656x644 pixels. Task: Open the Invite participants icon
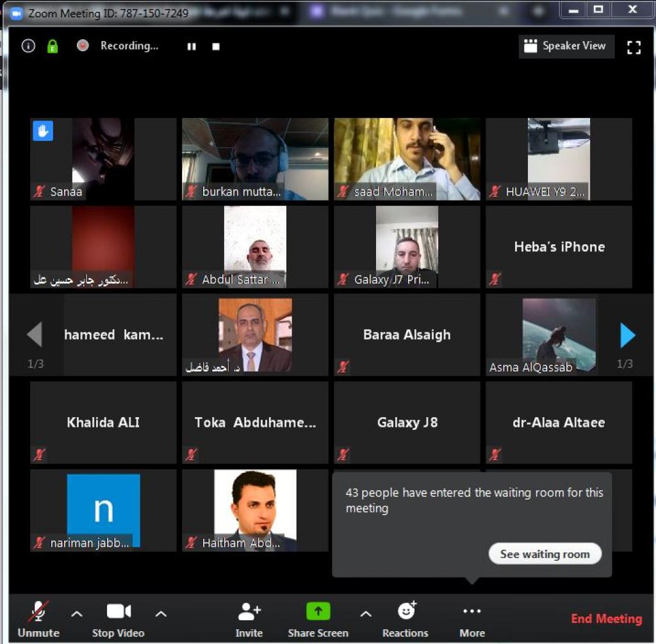point(249,612)
